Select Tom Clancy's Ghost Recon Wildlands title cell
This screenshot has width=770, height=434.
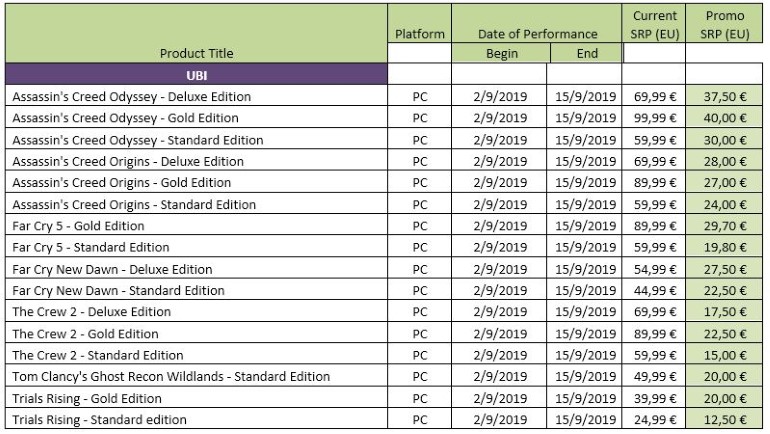(170, 377)
